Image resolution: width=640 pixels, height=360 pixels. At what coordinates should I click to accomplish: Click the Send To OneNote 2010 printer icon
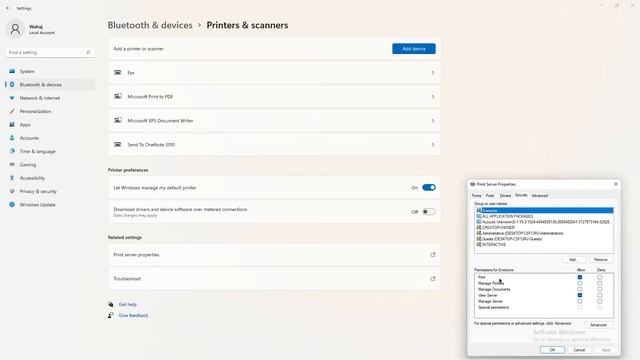pyautogui.click(x=118, y=144)
